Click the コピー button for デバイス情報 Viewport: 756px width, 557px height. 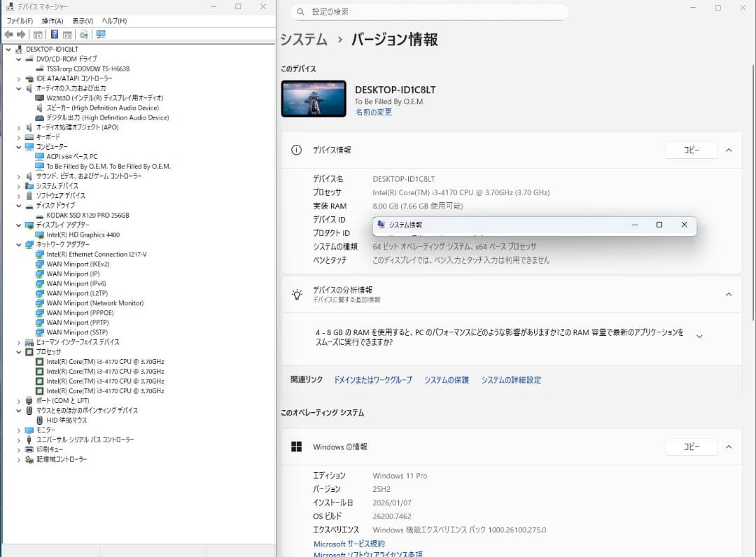coord(691,150)
